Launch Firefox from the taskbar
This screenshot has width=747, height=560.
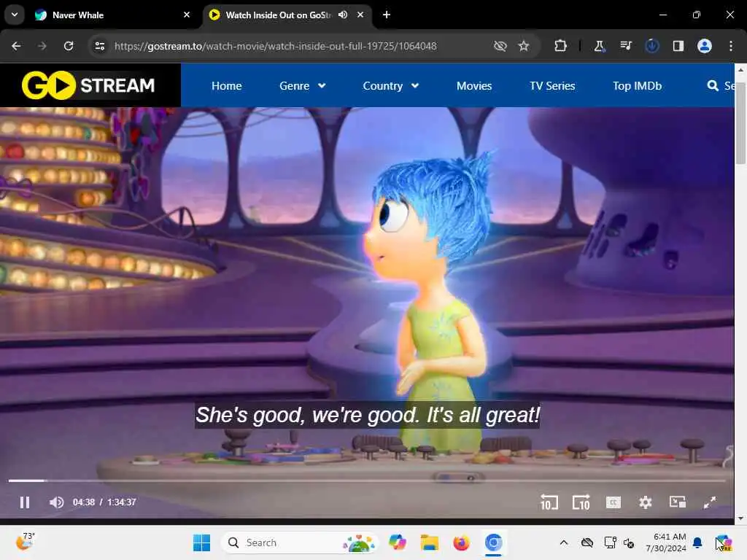click(461, 542)
